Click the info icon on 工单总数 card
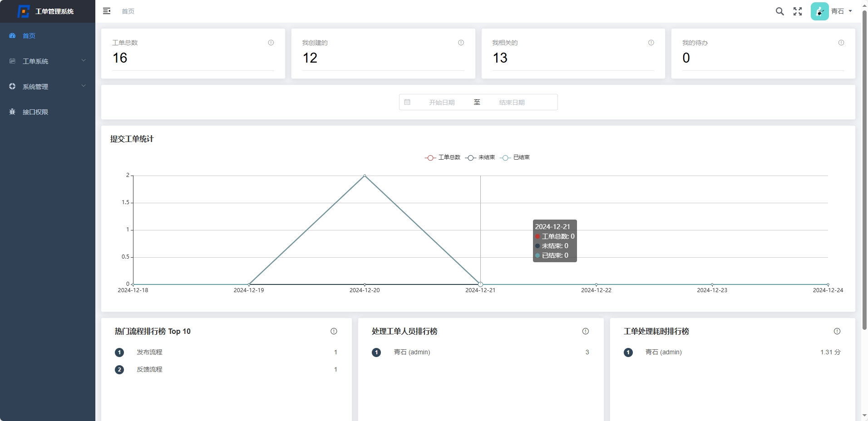The width and height of the screenshot is (868, 421). [271, 43]
